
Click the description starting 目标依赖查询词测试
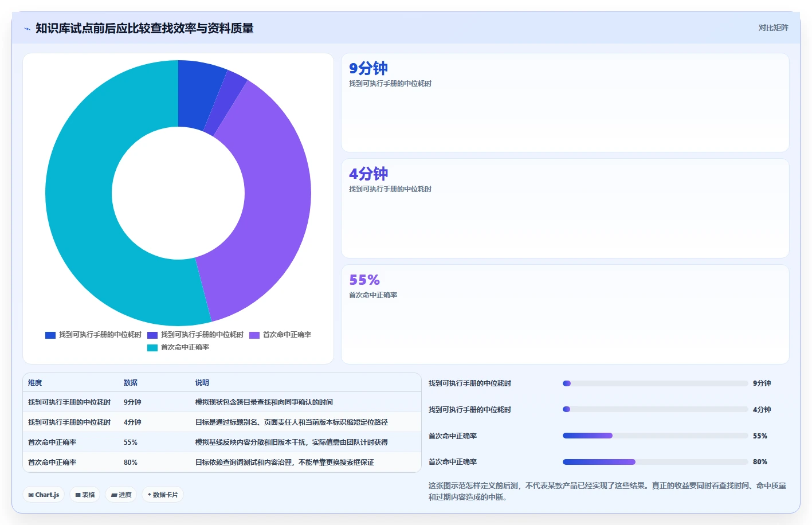click(285, 463)
